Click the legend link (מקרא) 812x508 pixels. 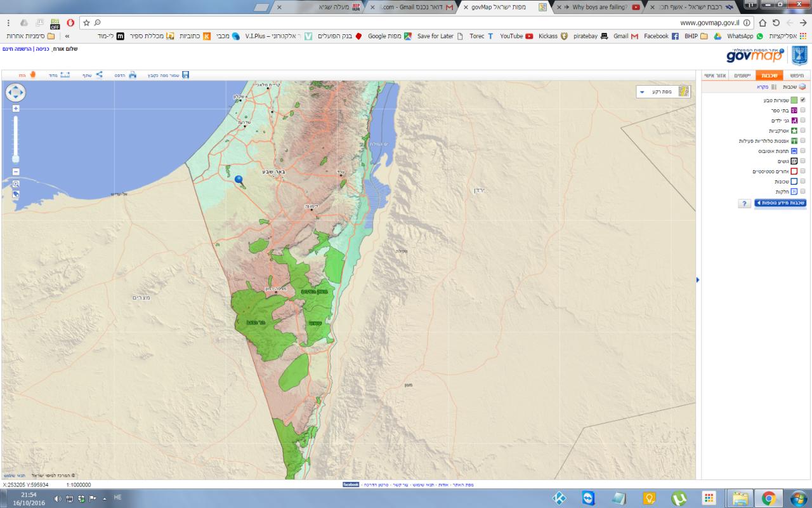pyautogui.click(x=762, y=87)
